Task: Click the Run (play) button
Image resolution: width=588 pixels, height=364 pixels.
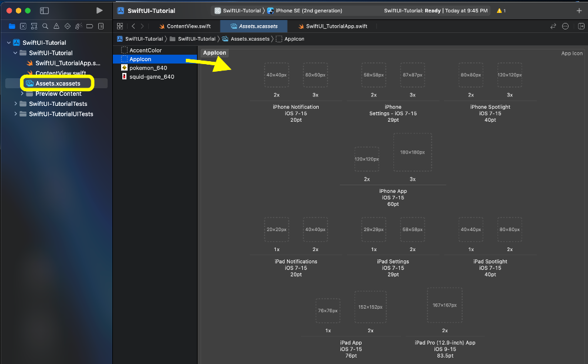Action: click(99, 11)
